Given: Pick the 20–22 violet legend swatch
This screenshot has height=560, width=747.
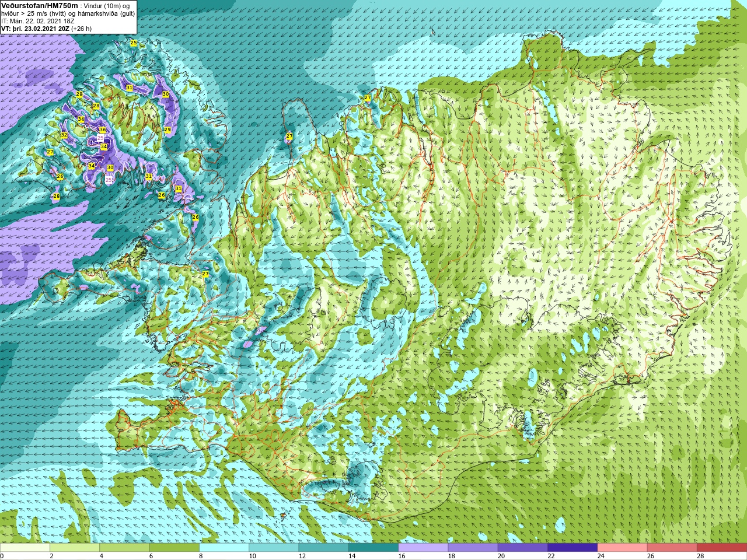Looking at the screenshot, I should coord(522,548).
